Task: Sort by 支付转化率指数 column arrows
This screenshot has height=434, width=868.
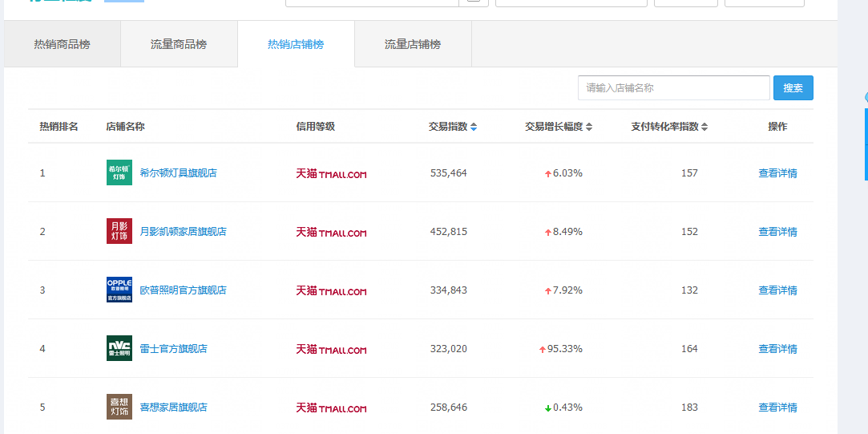Action: [704, 127]
